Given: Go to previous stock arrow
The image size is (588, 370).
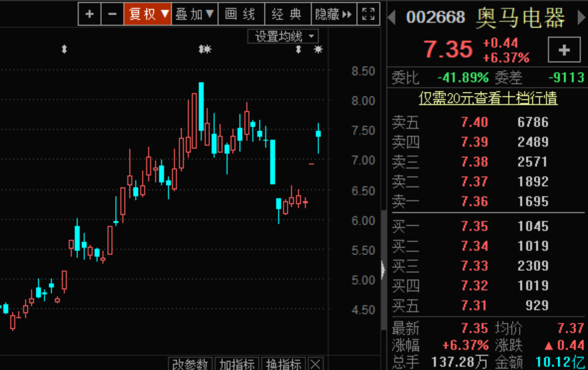Looking at the screenshot, I should tap(392, 17).
